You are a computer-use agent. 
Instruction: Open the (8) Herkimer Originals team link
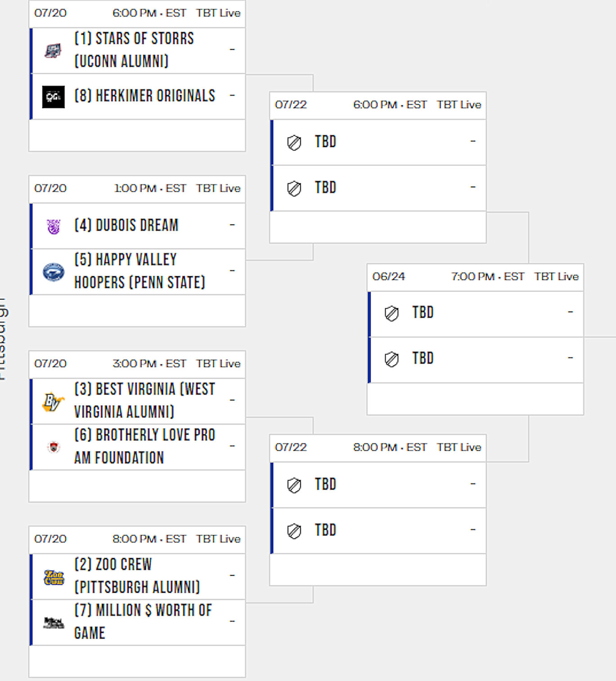(145, 96)
